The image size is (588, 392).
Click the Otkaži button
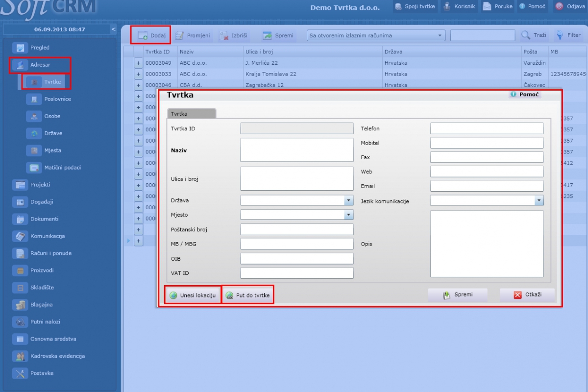pos(527,295)
